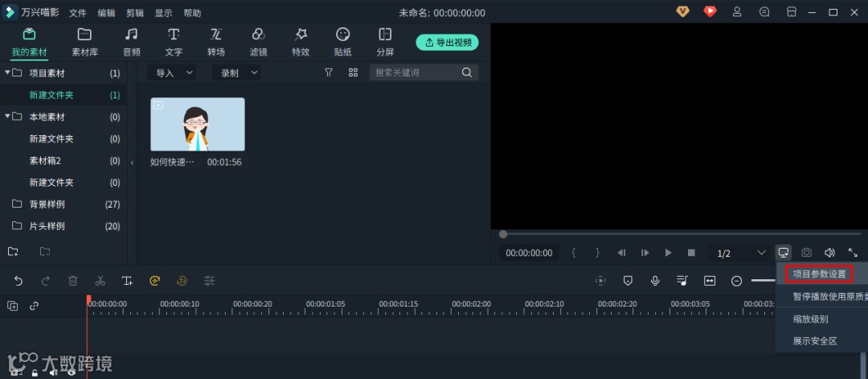Toggle the track visibility eye icon
This screenshot has width=868, height=379.
(72, 373)
